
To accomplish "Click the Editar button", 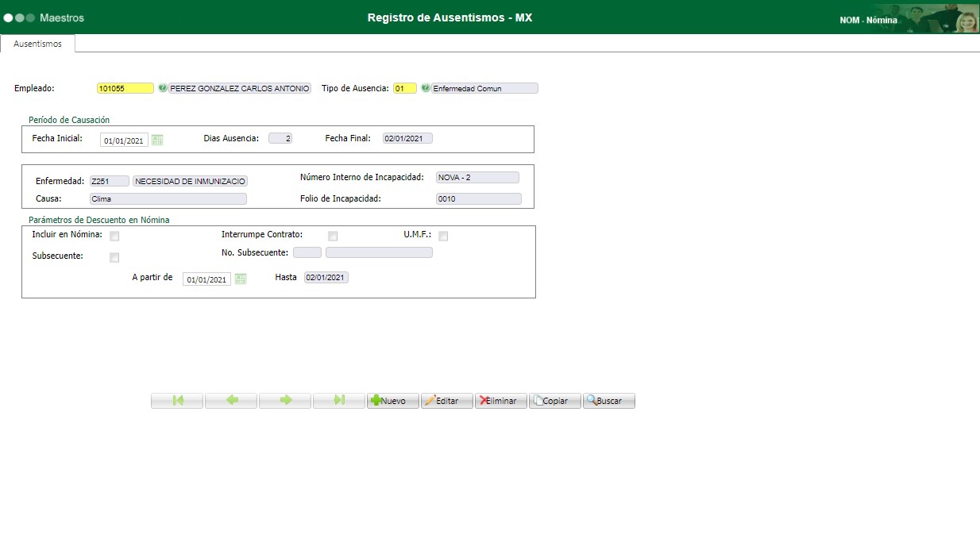I will pos(447,401).
